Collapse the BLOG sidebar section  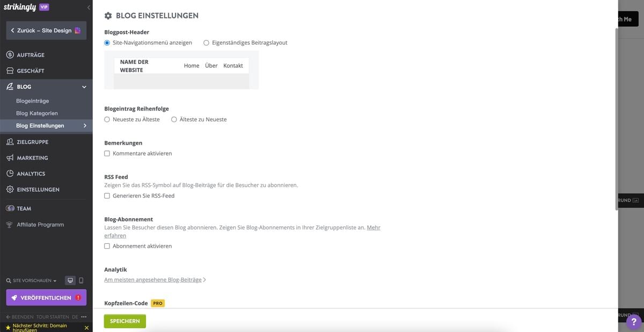[83, 85]
